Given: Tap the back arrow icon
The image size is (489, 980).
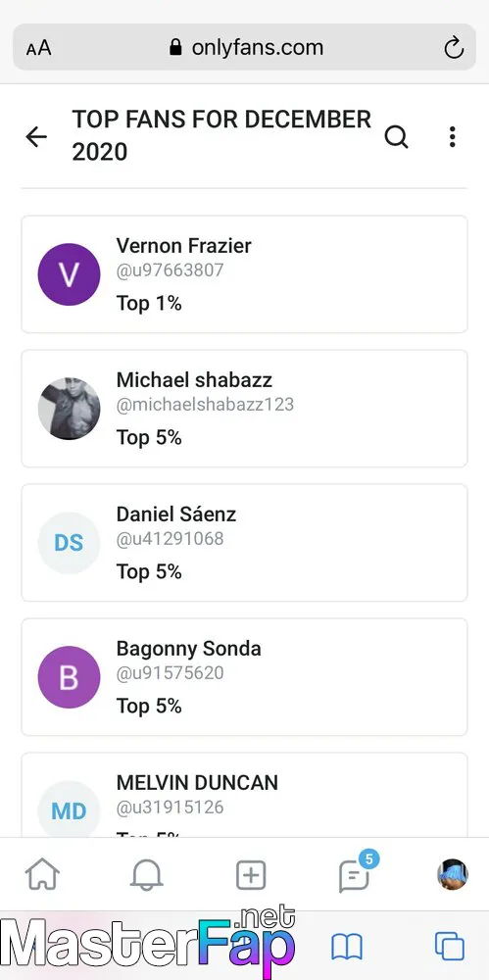Looking at the screenshot, I should click(36, 136).
